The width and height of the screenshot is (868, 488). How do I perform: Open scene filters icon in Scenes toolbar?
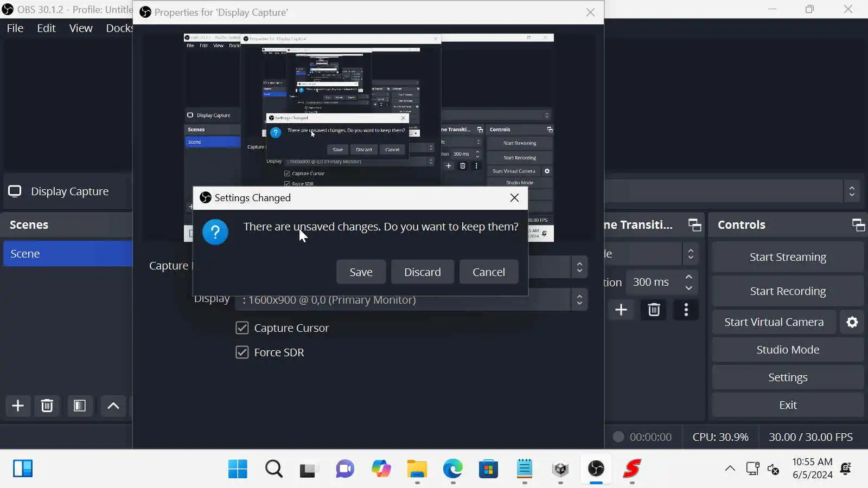(80, 406)
